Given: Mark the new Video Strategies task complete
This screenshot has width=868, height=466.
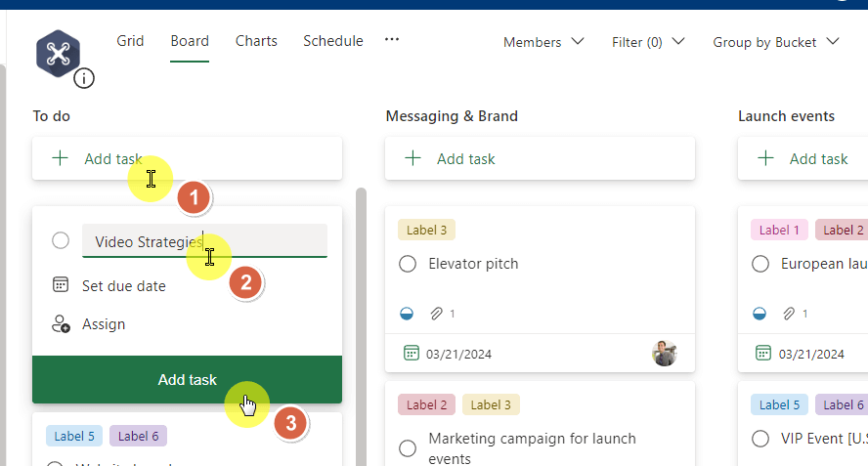Looking at the screenshot, I should click(x=61, y=240).
